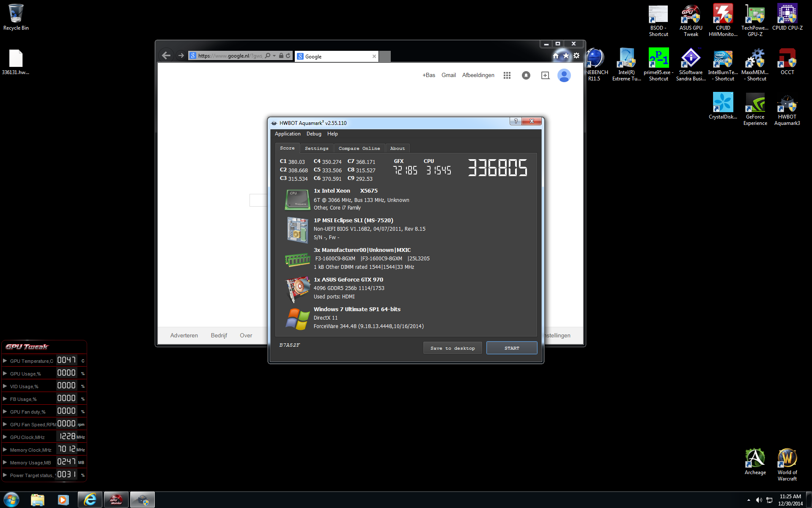Open TechPowerUp GPU-Z desktop icon
This screenshot has width=812, height=508.
(755, 20)
